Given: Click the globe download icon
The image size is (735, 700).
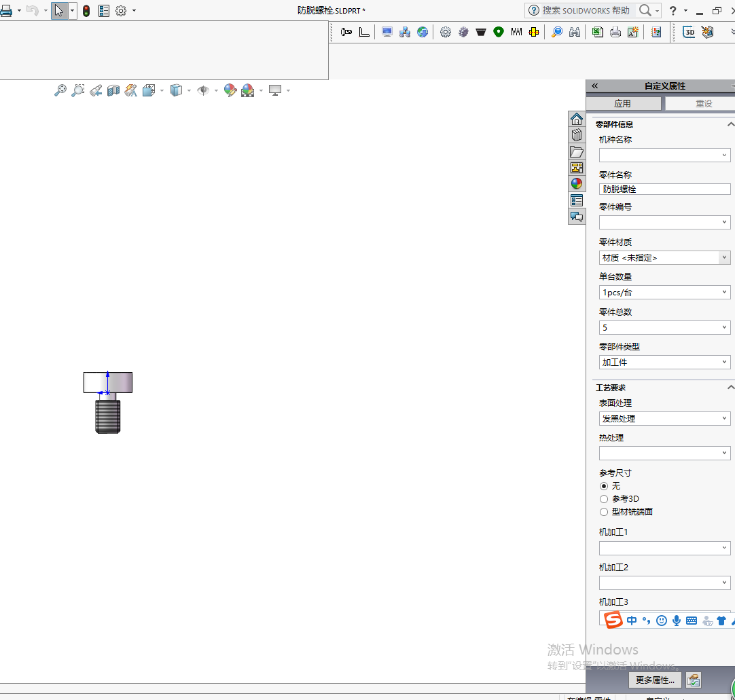Looking at the screenshot, I should (x=423, y=32).
